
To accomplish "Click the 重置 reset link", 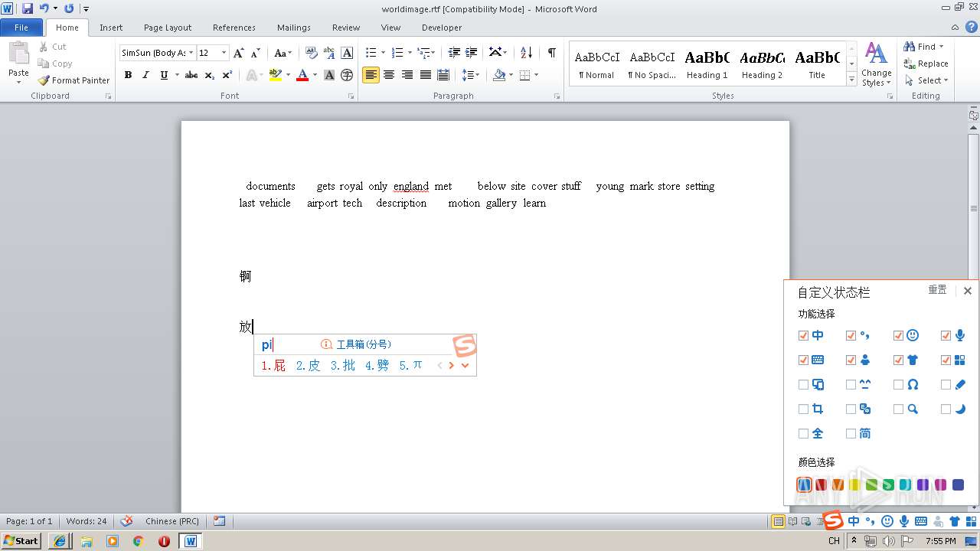I will coord(937,290).
